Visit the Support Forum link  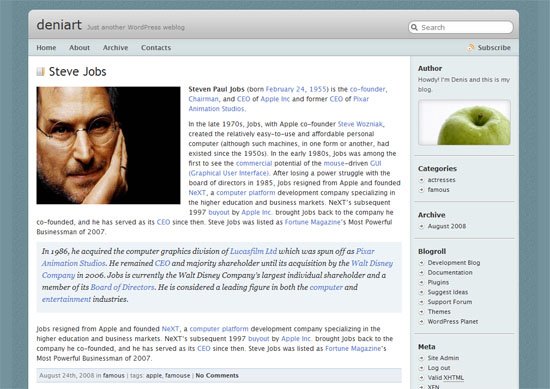450,302
